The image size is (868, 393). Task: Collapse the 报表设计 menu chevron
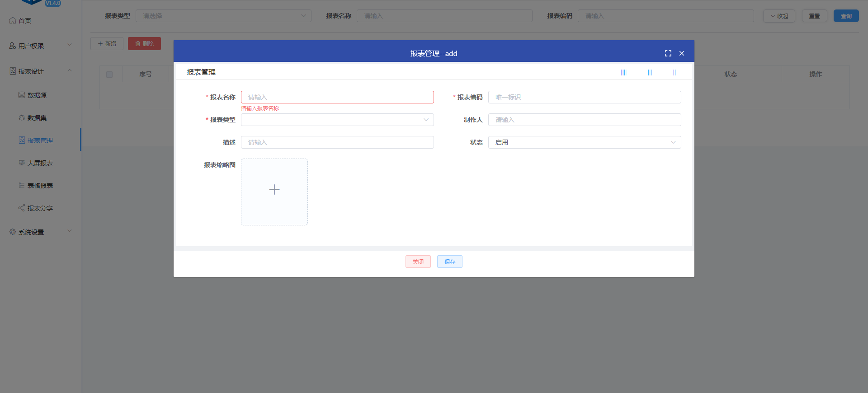70,70
